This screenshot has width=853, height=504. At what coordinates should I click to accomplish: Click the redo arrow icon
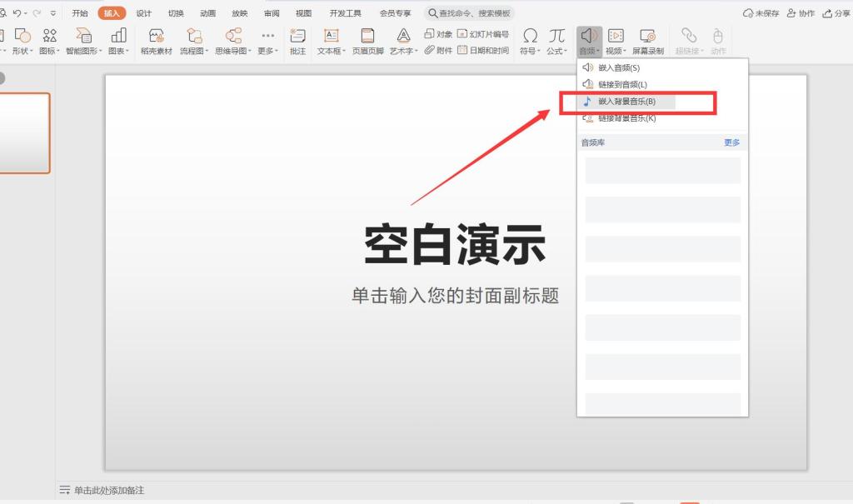(x=37, y=13)
